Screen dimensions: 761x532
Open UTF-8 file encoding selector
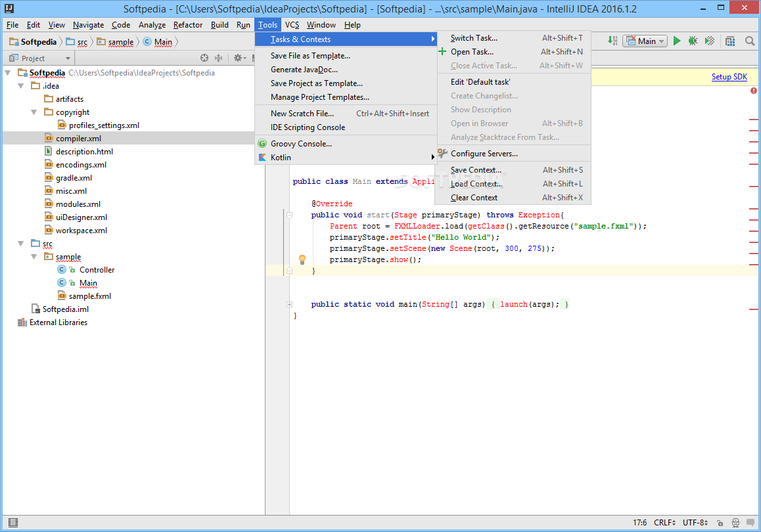tap(695, 522)
